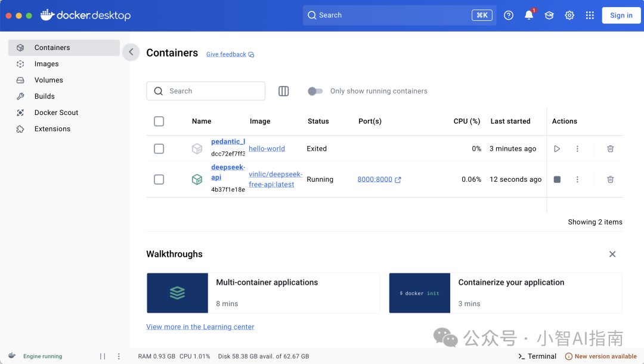
Task: Open the three-dot menu for hello-world container
Action: click(x=577, y=148)
